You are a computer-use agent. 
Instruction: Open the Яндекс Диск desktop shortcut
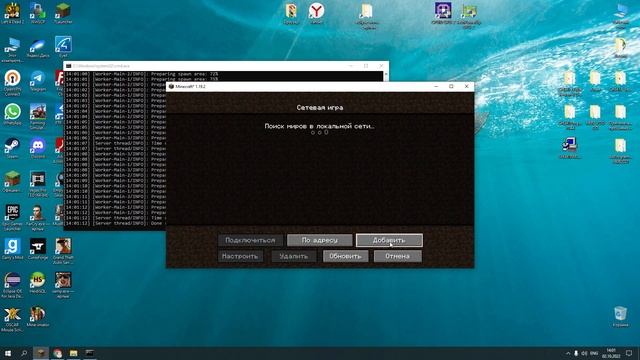[x=38, y=47]
